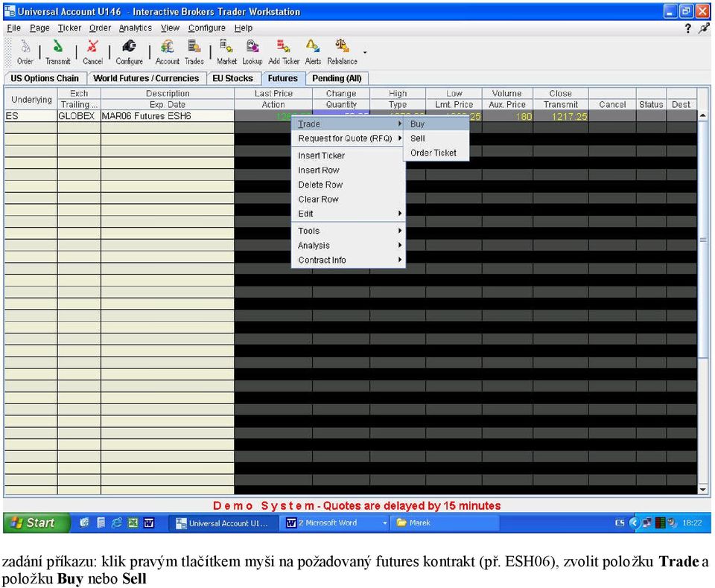The width and height of the screenshot is (715, 588).
Task: Open the Ticker menu
Action: click(69, 28)
